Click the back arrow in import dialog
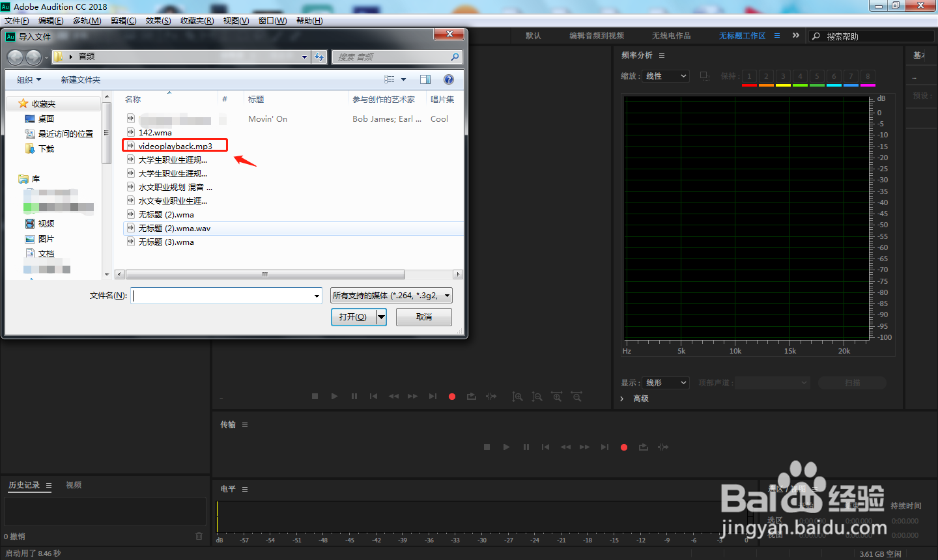Image resolution: width=938 pixels, height=560 pixels. tap(15, 57)
